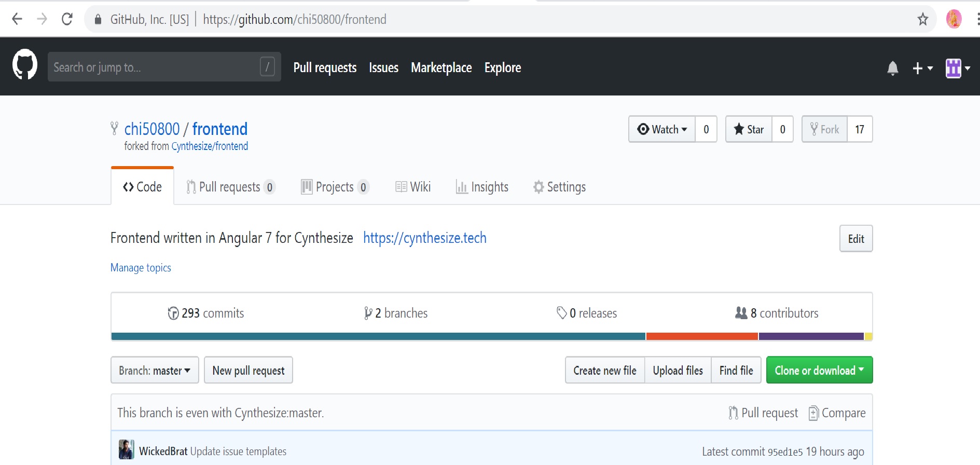Image resolution: width=980 pixels, height=465 pixels.
Task: Edit the repository description
Action: point(856,239)
